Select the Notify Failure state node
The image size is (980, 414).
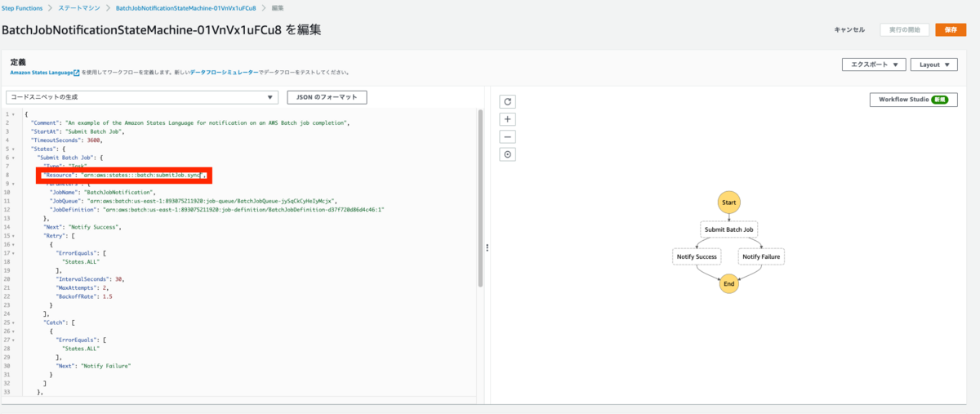(761, 256)
